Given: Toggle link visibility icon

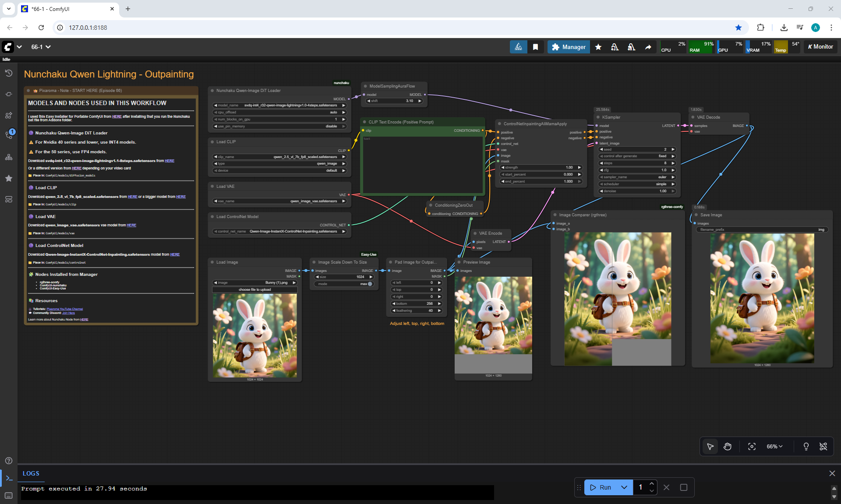Looking at the screenshot, I should (823, 446).
